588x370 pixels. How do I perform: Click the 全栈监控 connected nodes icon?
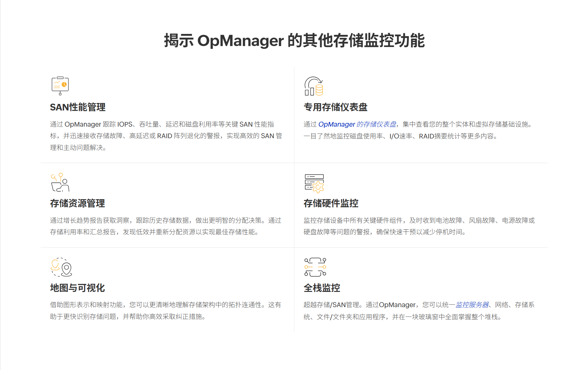315,267
